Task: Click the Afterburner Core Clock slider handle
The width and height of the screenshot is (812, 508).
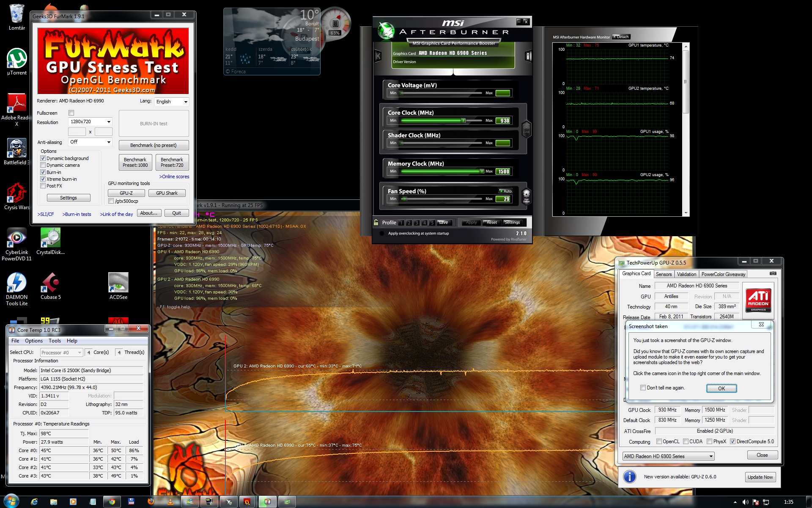Action: pyautogui.click(x=464, y=121)
